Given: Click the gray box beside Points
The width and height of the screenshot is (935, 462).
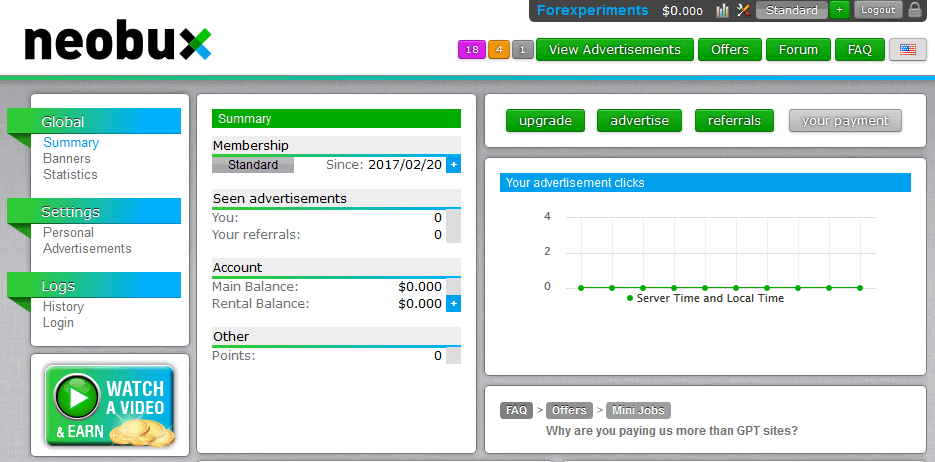Looking at the screenshot, I should pyautogui.click(x=453, y=356).
